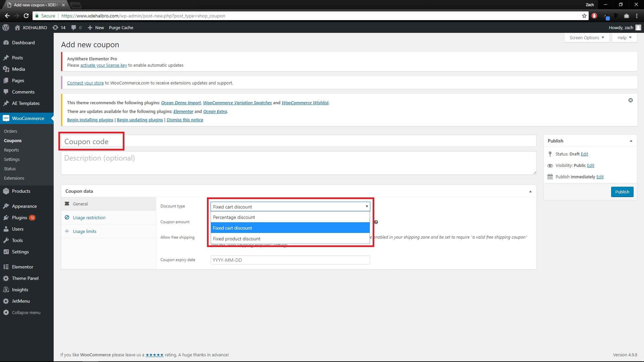Expand the Help dropdown
Viewport: 644px width, 362px height.
point(624,38)
